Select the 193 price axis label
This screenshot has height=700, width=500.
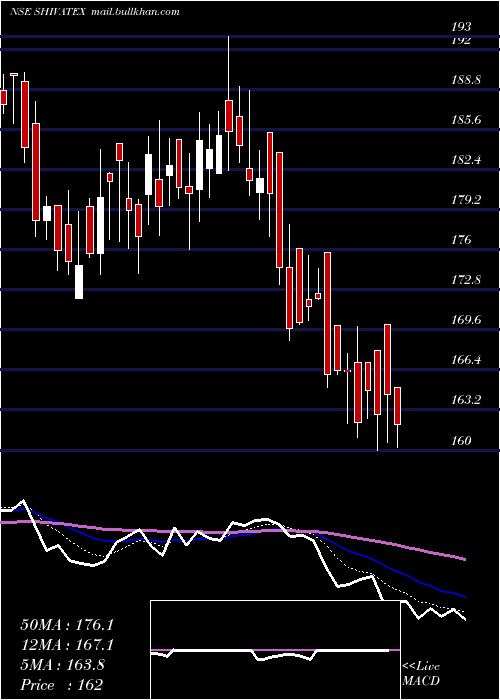[461, 27]
